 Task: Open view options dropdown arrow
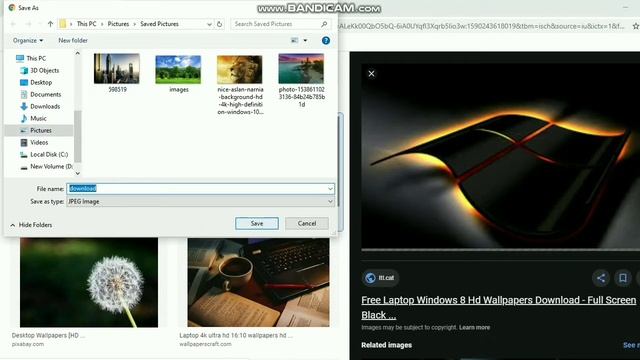305,40
